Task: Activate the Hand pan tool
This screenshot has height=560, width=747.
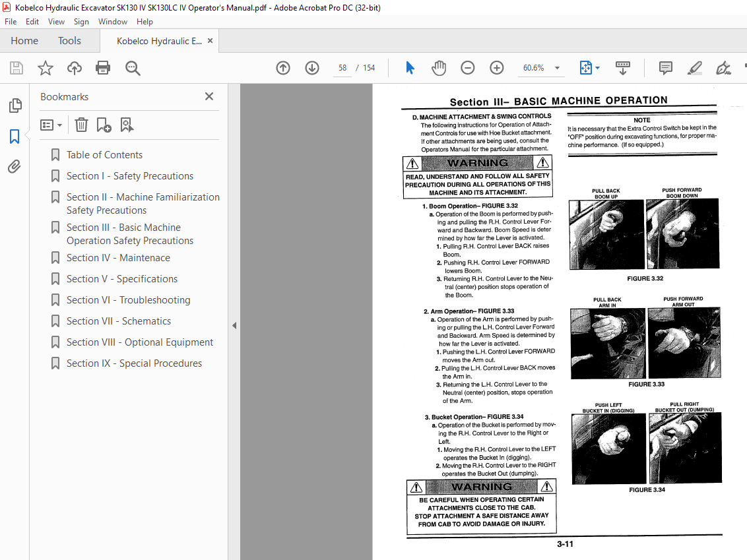Action: [439, 68]
